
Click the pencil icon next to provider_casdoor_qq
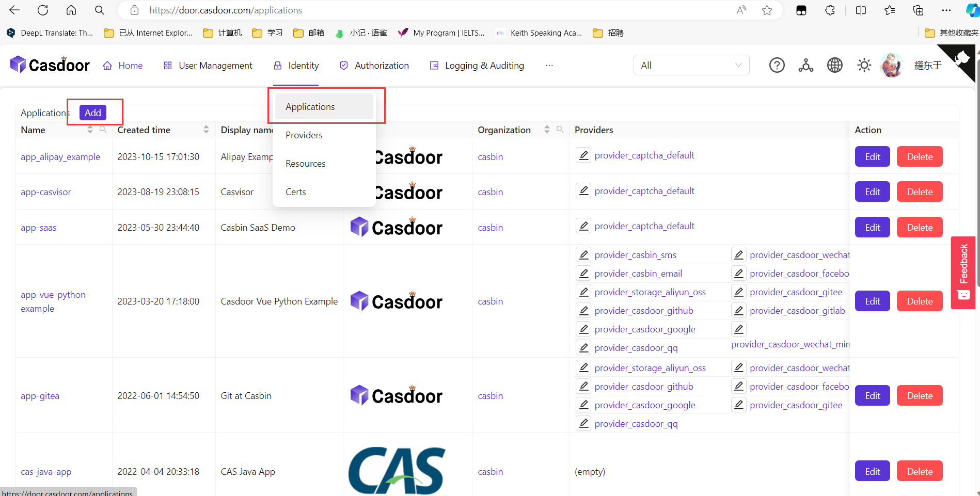583,347
